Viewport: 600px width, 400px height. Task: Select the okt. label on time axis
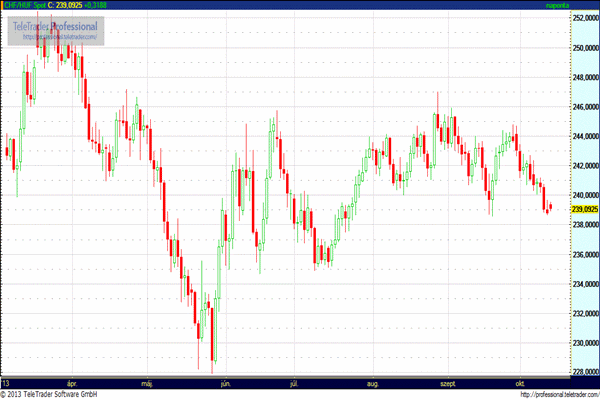[521, 383]
